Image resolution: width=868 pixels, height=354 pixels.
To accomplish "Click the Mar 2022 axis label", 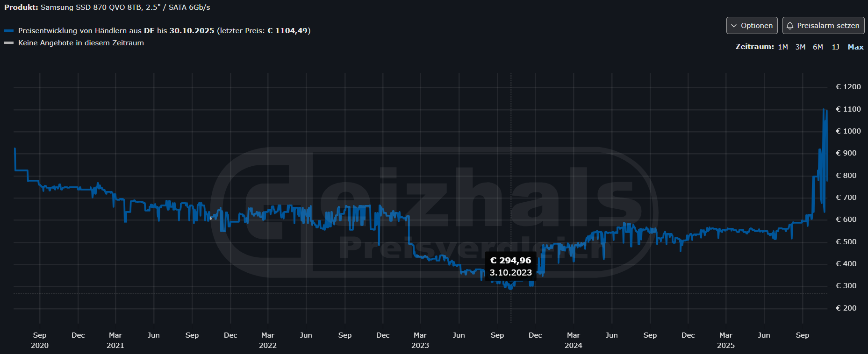I will point(268,340).
